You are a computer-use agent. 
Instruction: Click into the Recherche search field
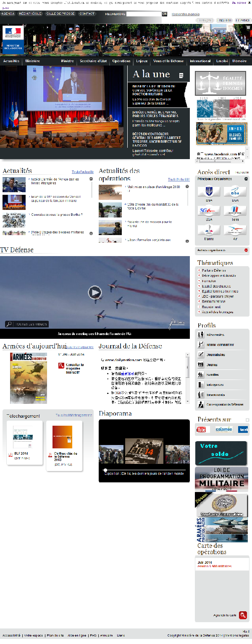[x=144, y=14]
